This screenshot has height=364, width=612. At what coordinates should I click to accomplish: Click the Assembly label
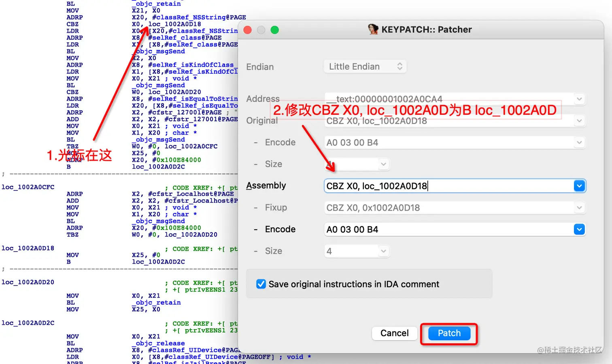[x=266, y=186]
